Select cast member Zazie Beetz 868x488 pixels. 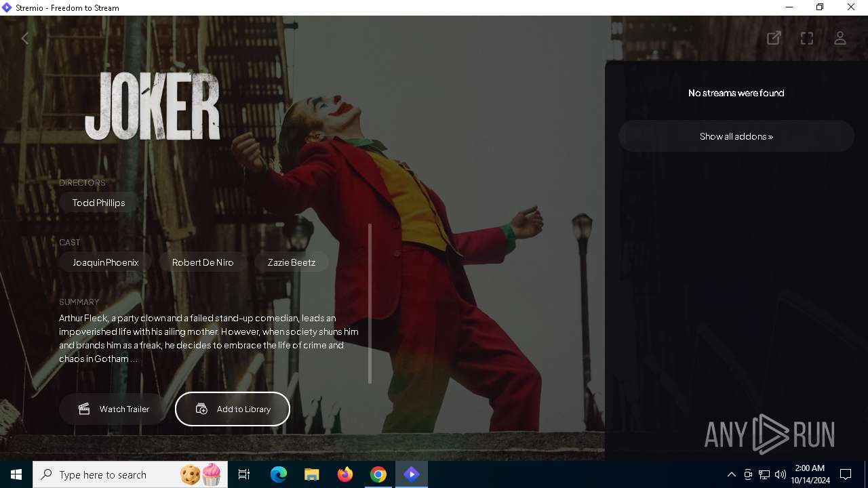coord(292,262)
